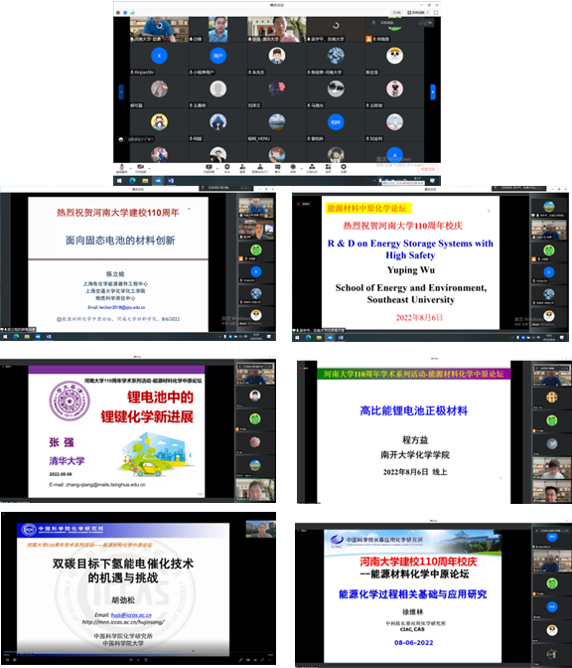Viewport: 572px width, 668px height.
Task: Open the breakout rooms icon
Action: (x=312, y=167)
